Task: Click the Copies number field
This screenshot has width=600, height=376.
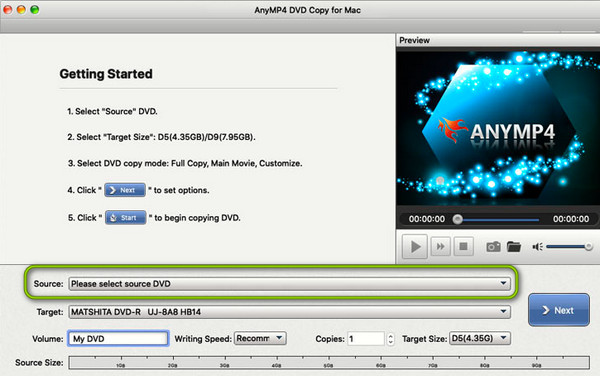Action: point(366,339)
